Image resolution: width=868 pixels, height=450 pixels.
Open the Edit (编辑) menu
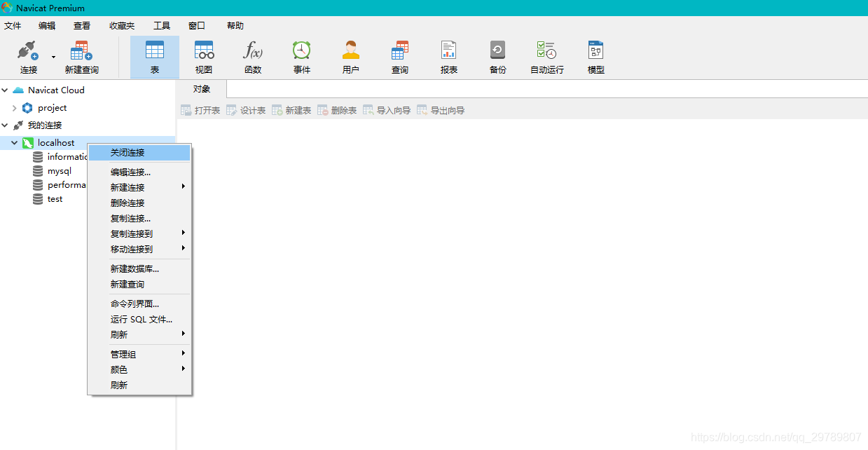coord(47,25)
